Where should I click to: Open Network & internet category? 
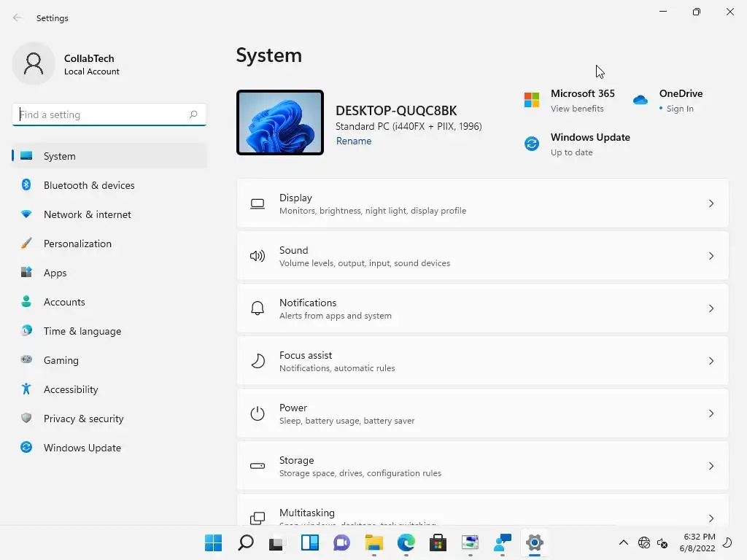pyautogui.click(x=109, y=214)
